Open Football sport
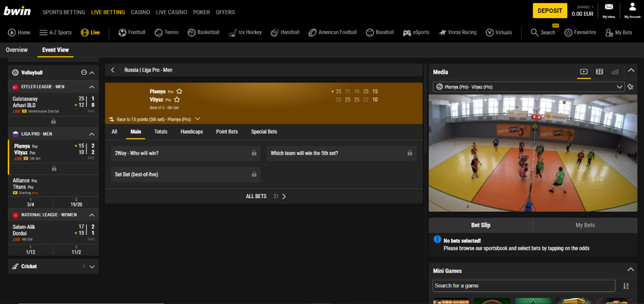Viewport: 644px width, 304px height. 132,32
